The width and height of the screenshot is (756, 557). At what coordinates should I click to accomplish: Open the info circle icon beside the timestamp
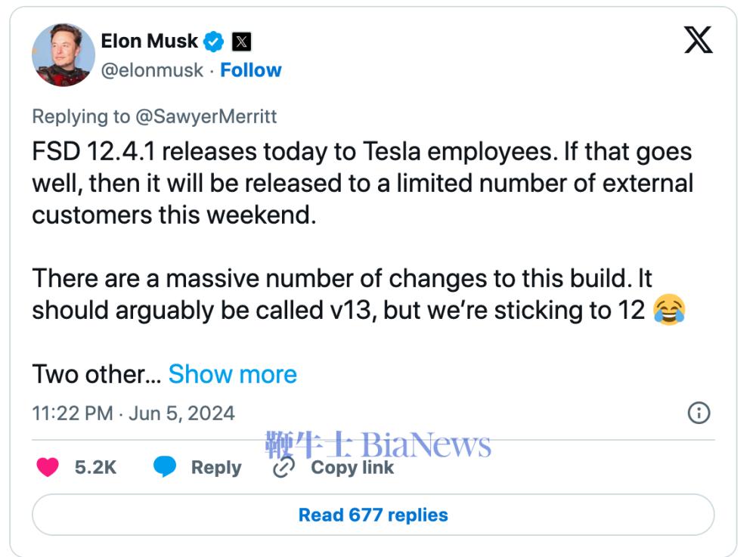pyautogui.click(x=698, y=413)
